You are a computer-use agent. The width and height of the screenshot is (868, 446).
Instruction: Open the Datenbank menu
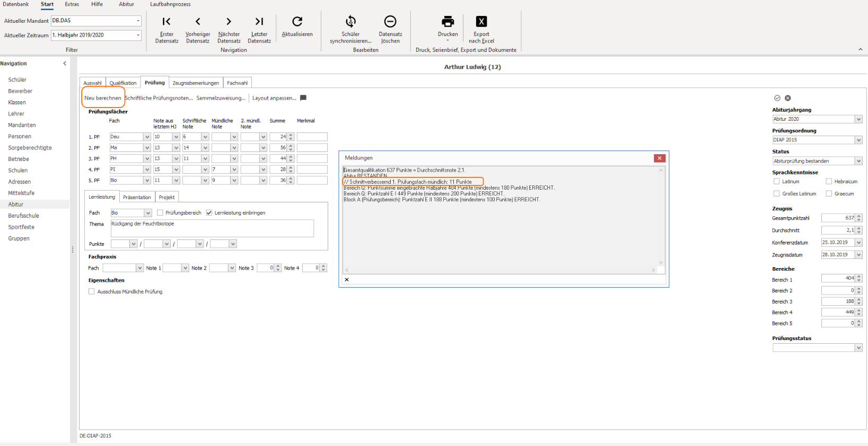[x=15, y=4]
